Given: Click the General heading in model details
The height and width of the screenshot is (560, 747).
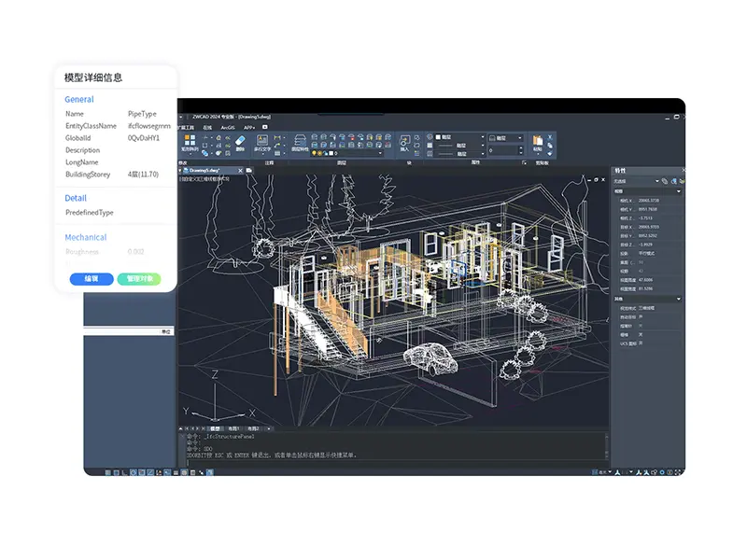Looking at the screenshot, I should pos(79,100).
